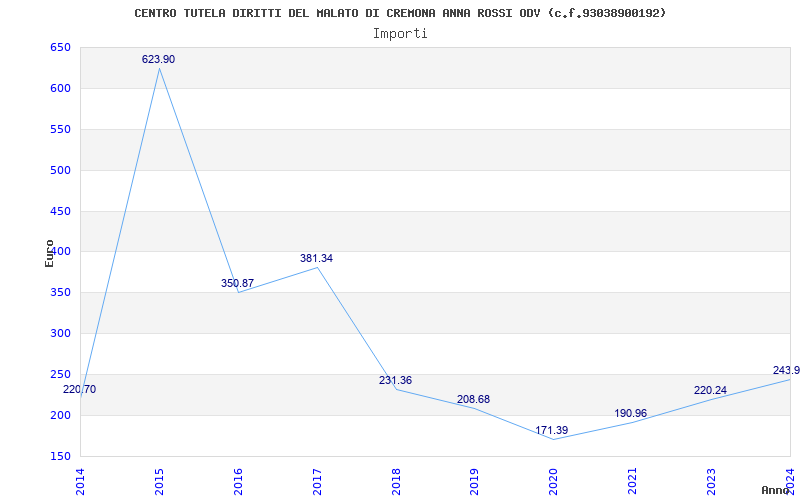Click year 2016 axis label

(238, 482)
